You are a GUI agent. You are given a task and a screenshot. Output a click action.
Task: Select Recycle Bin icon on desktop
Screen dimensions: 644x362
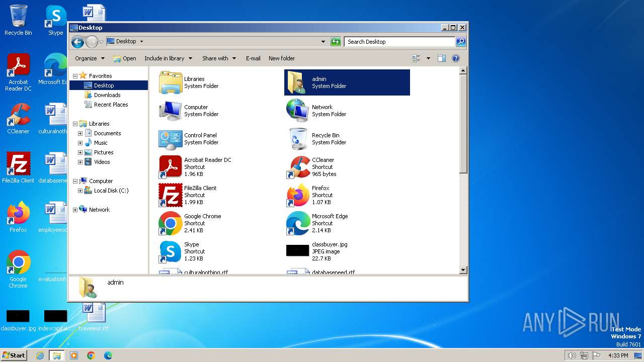(x=18, y=20)
